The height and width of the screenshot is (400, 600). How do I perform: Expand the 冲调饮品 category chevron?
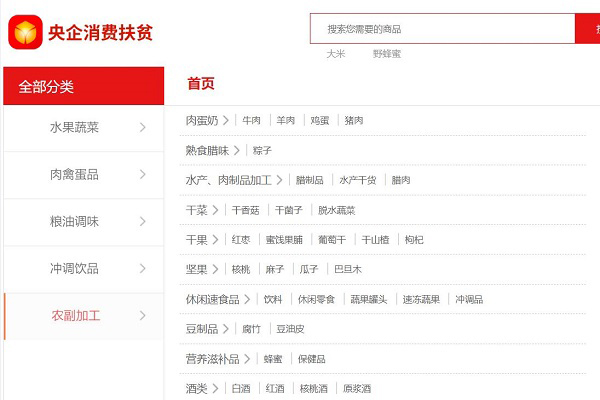click(143, 268)
